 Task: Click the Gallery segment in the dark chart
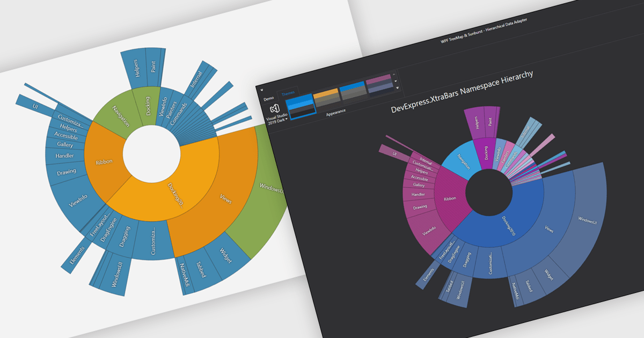point(419,185)
